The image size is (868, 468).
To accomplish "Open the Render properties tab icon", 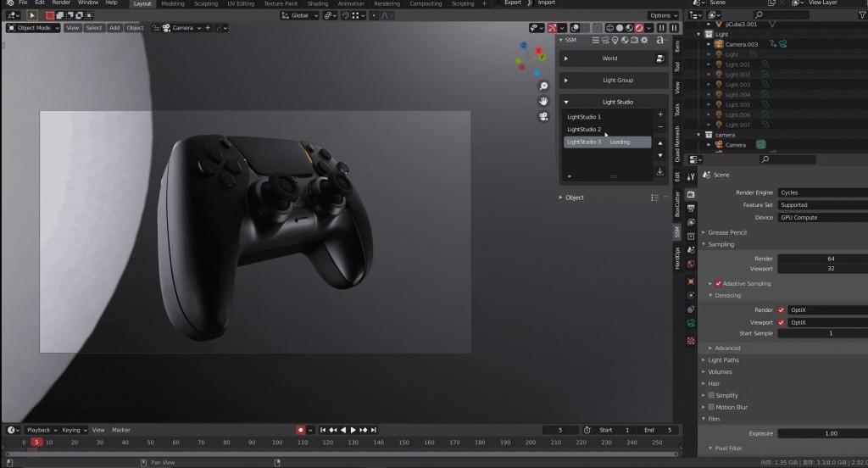I will (x=691, y=194).
